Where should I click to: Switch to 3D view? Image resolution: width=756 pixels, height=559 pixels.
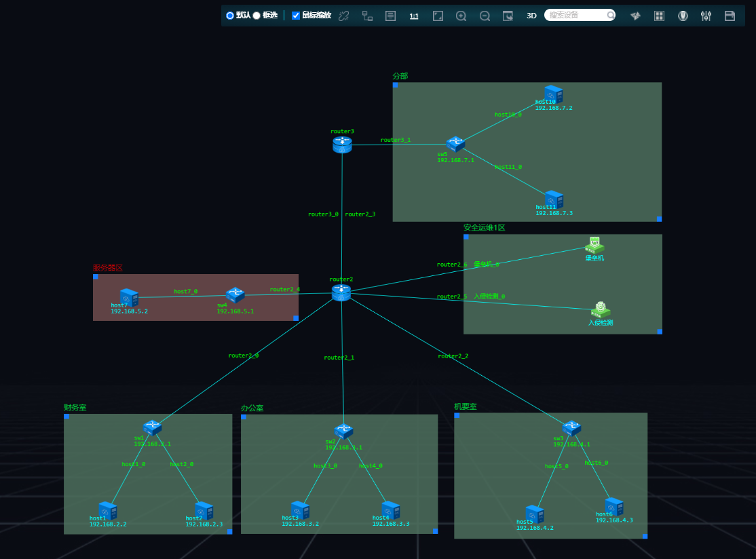pos(531,16)
